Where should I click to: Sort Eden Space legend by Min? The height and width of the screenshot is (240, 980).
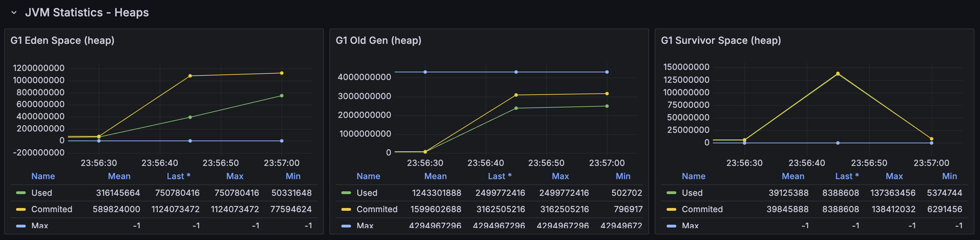pyautogui.click(x=293, y=176)
